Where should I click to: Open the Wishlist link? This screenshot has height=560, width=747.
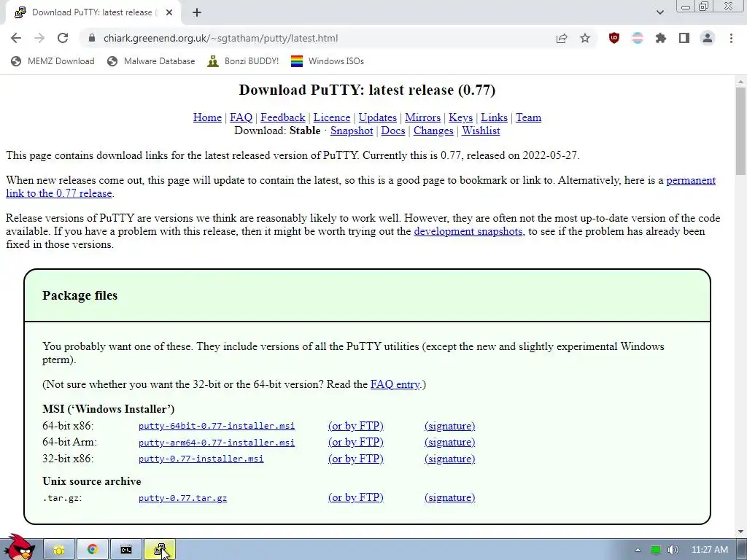coord(481,131)
